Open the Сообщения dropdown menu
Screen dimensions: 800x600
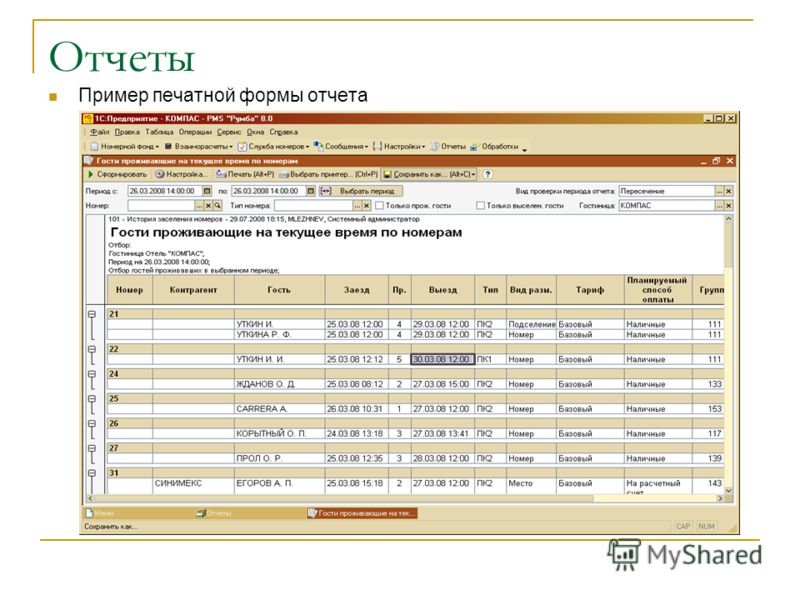click(341, 147)
